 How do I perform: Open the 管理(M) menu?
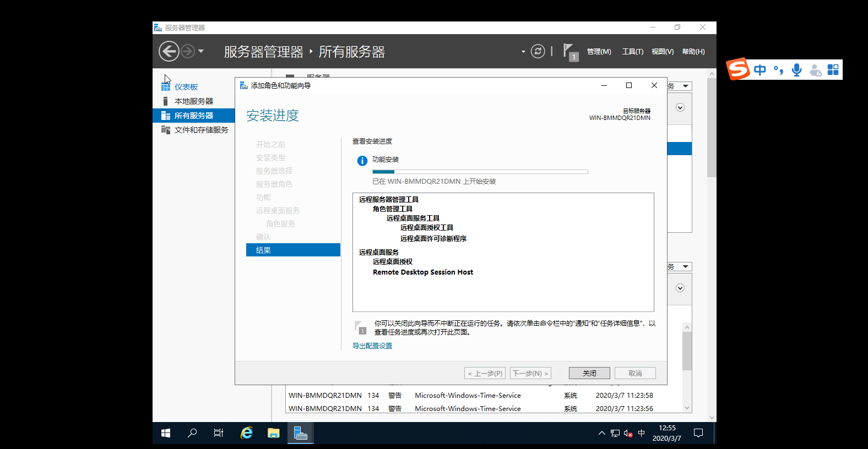point(599,52)
